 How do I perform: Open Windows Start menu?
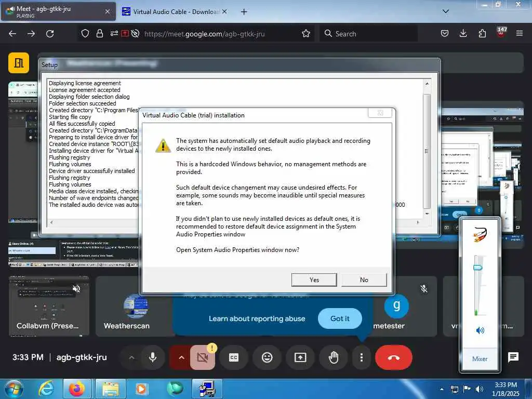14,389
